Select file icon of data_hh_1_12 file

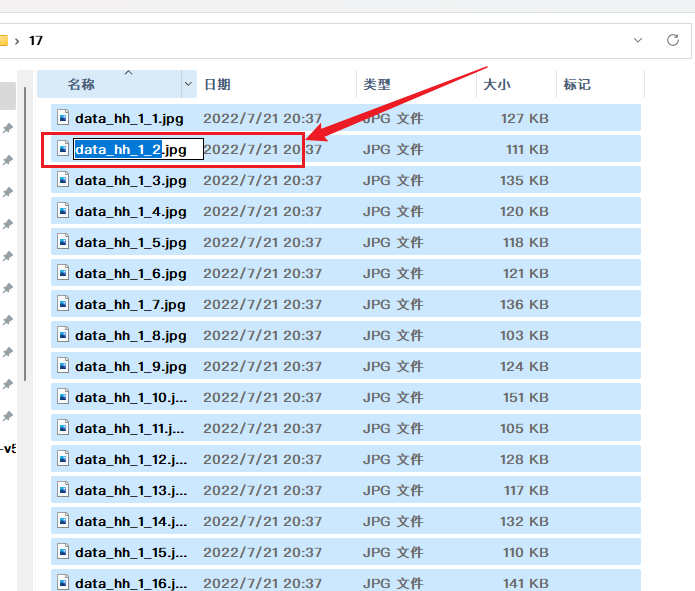(63, 459)
